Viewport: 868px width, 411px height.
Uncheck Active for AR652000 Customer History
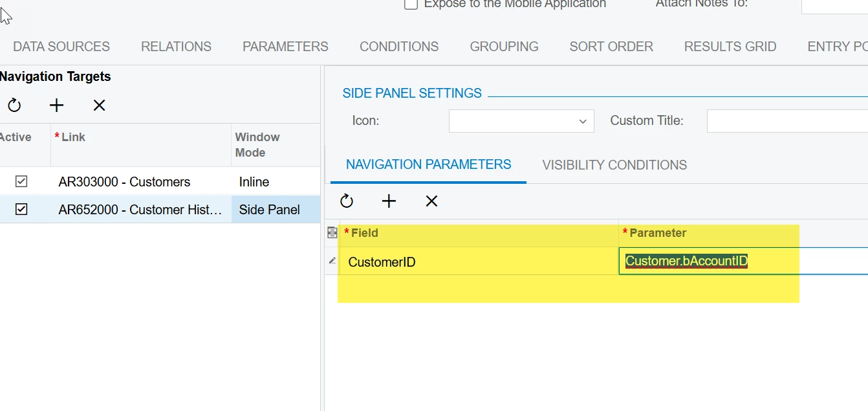(21, 210)
